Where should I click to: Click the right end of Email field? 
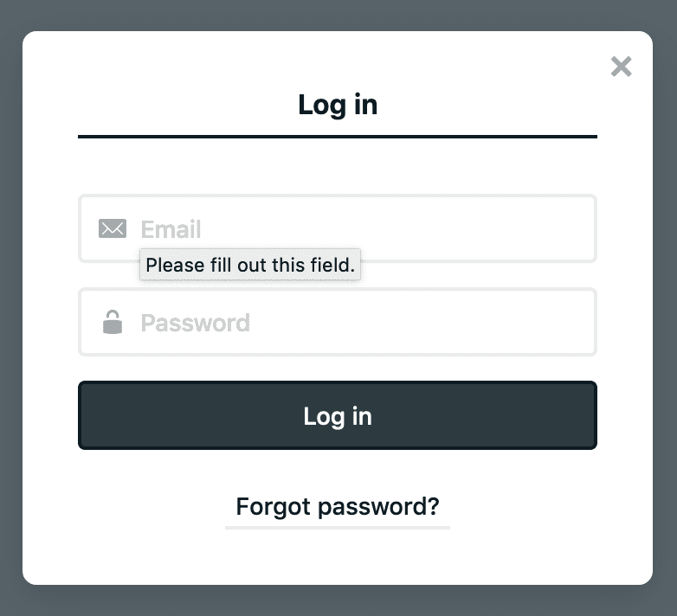tap(578, 228)
